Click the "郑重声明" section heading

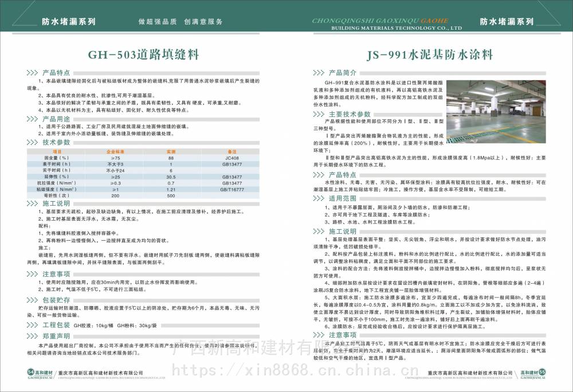point(56,336)
